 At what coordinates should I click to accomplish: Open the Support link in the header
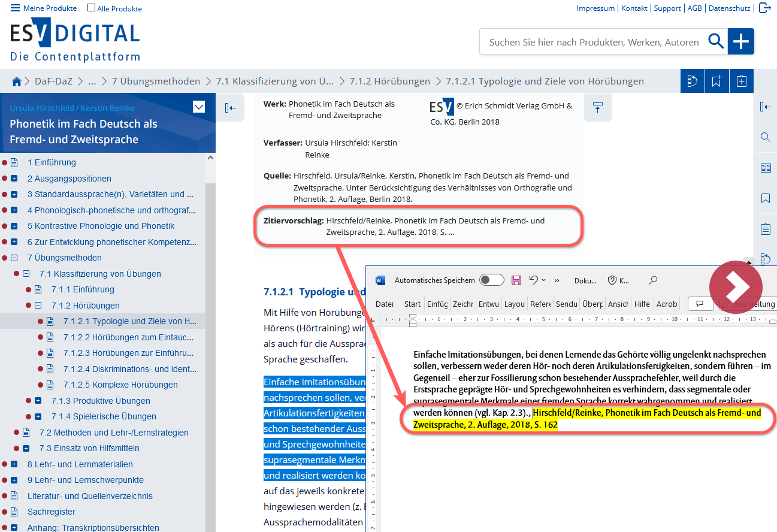pyautogui.click(x=667, y=8)
